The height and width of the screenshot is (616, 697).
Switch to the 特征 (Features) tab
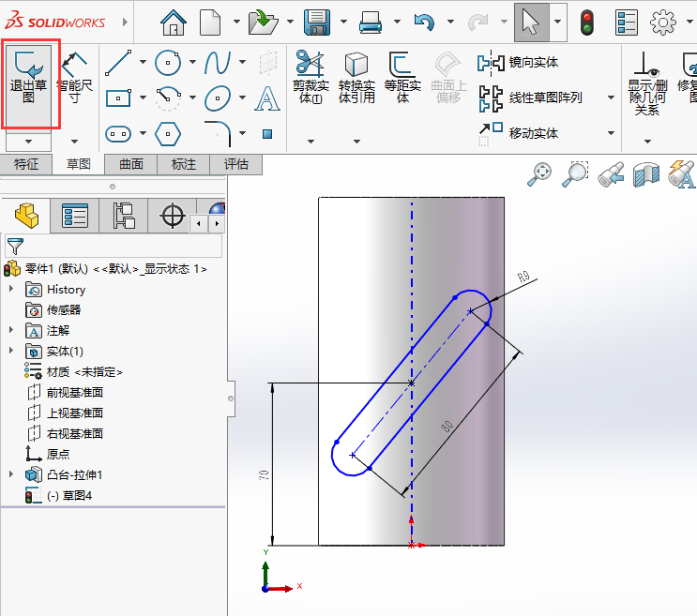[26, 164]
